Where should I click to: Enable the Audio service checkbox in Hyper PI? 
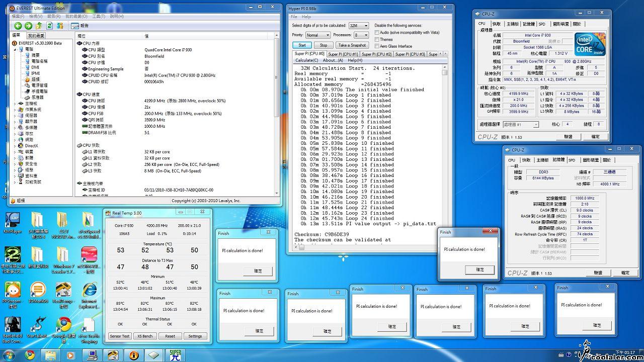[x=377, y=32]
